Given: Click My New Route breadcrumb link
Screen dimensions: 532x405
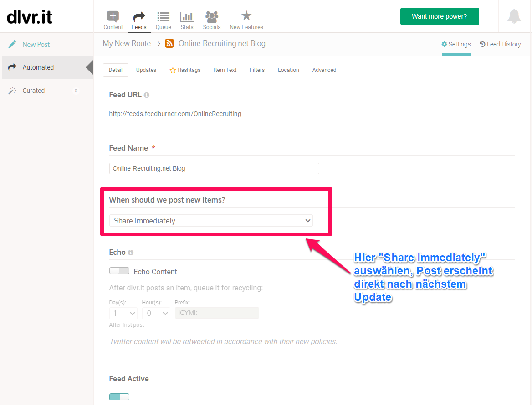Looking at the screenshot, I should 127,44.
